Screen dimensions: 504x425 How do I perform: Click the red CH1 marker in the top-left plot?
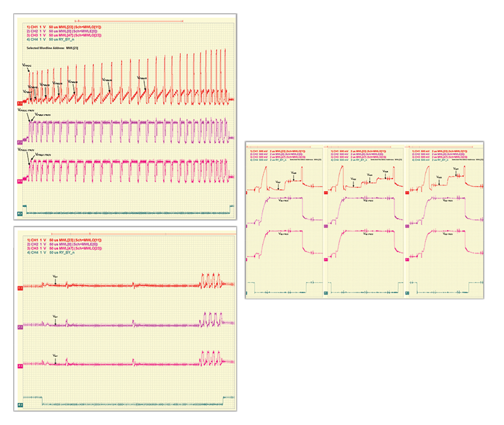(x=20, y=102)
